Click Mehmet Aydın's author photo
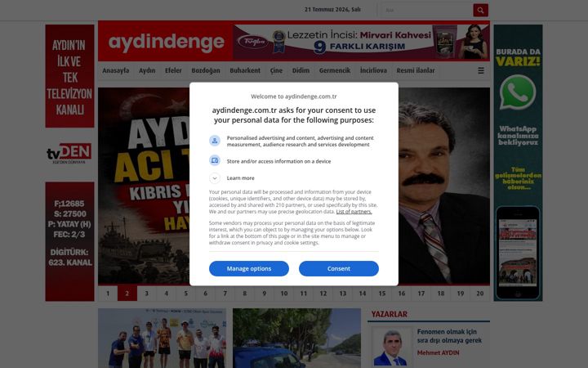The width and height of the screenshot is (588, 368). 392,348
